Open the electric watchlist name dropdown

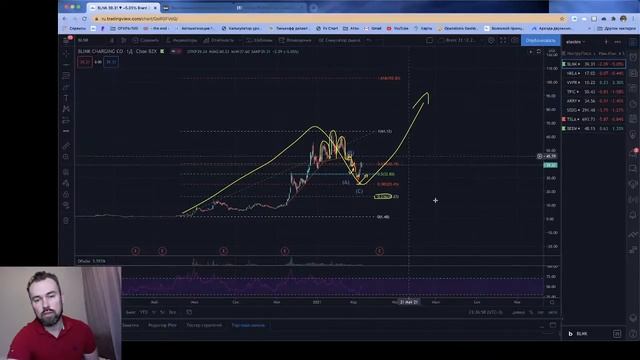click(x=576, y=42)
